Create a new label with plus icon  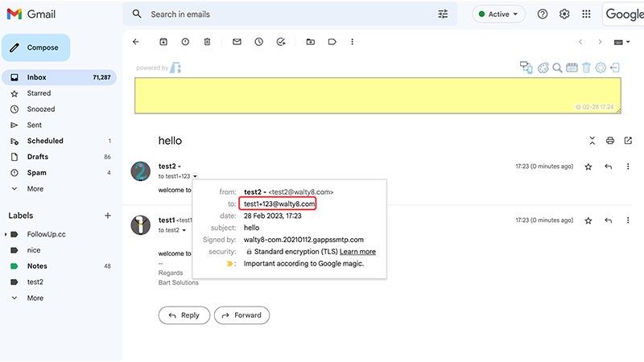click(x=108, y=216)
